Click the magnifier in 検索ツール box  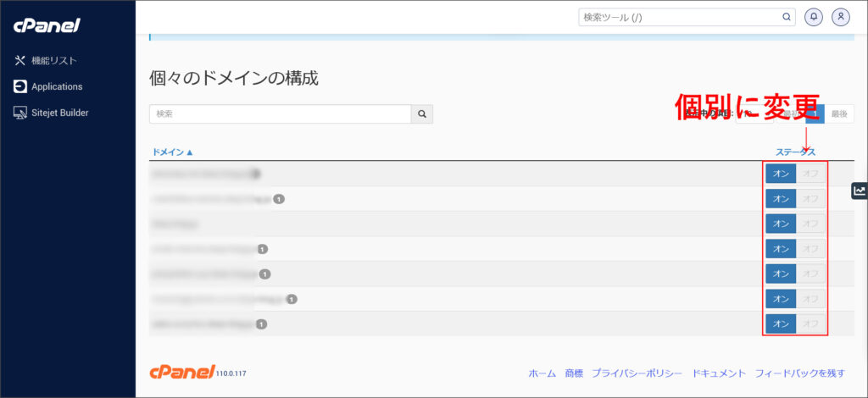click(x=786, y=17)
